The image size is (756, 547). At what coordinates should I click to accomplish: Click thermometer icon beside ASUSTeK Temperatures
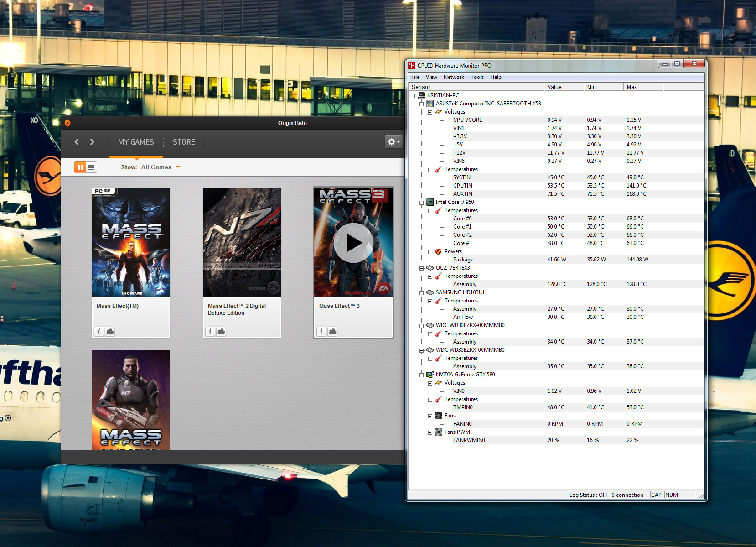tap(439, 169)
